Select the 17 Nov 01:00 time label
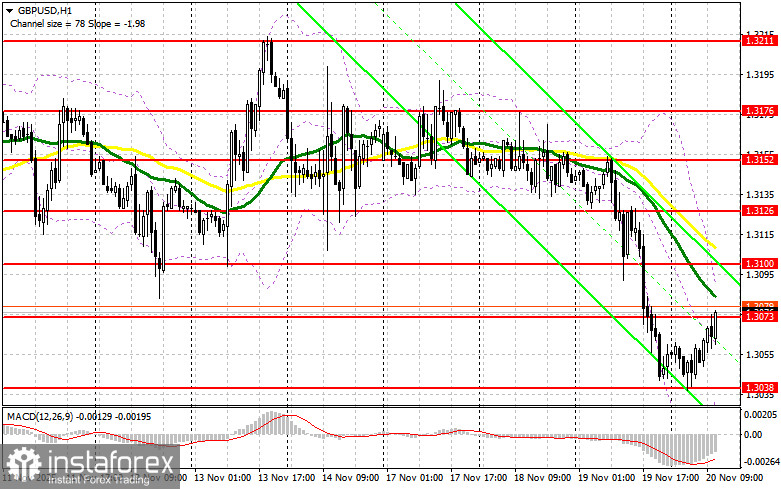781x489 pixels. (414, 478)
